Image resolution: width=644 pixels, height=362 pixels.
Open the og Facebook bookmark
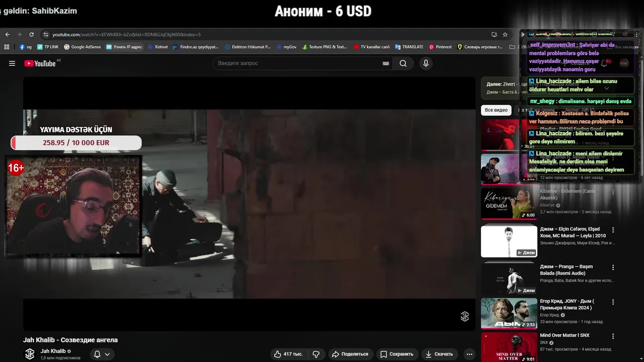(x=26, y=47)
